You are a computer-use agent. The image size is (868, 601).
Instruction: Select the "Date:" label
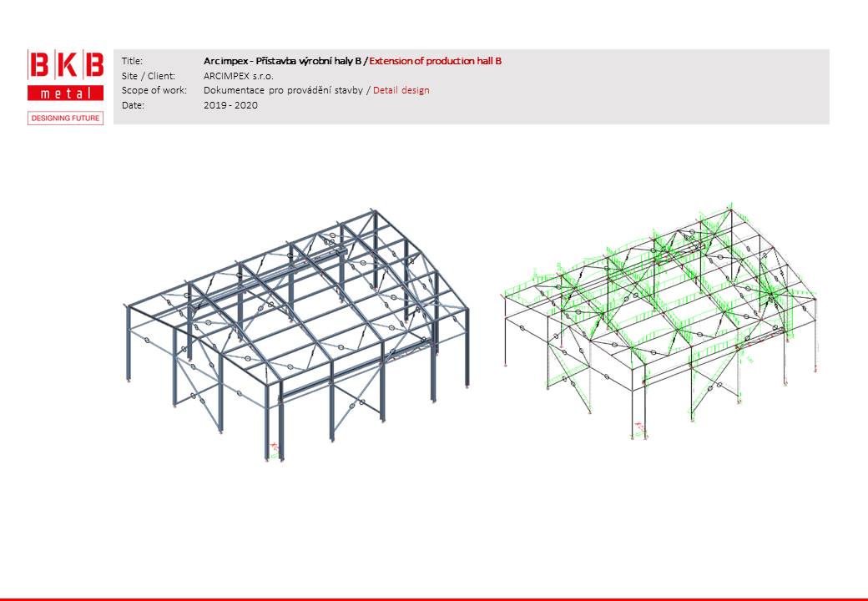(132, 105)
